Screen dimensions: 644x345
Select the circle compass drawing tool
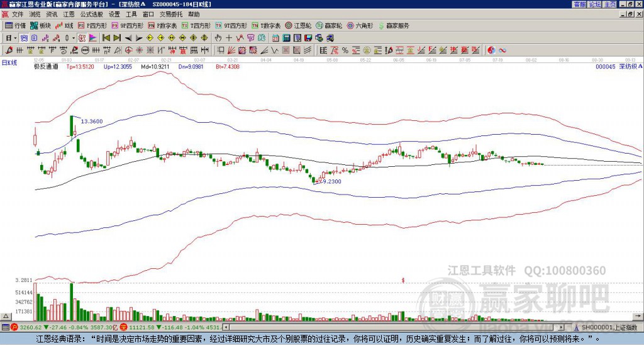pos(86,50)
